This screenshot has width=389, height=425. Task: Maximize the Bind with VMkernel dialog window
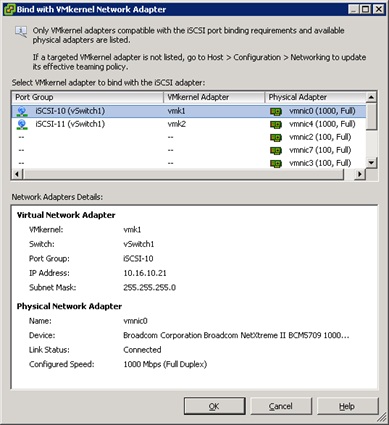(366, 9)
